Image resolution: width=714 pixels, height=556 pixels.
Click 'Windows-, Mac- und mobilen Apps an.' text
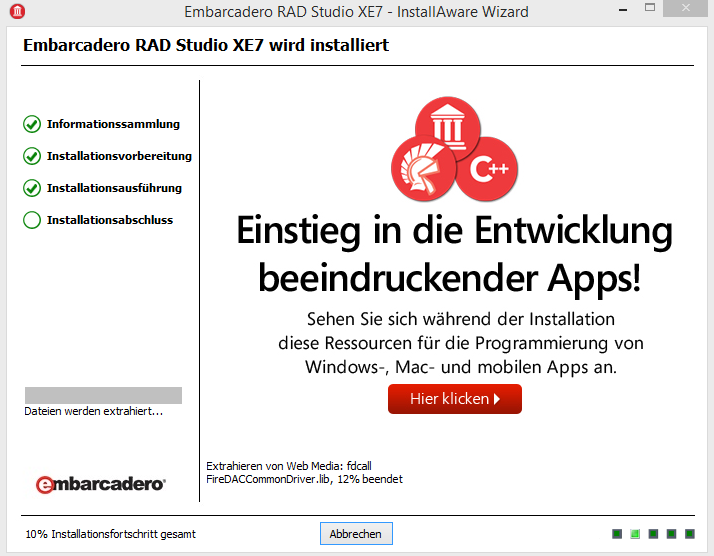tap(461, 367)
